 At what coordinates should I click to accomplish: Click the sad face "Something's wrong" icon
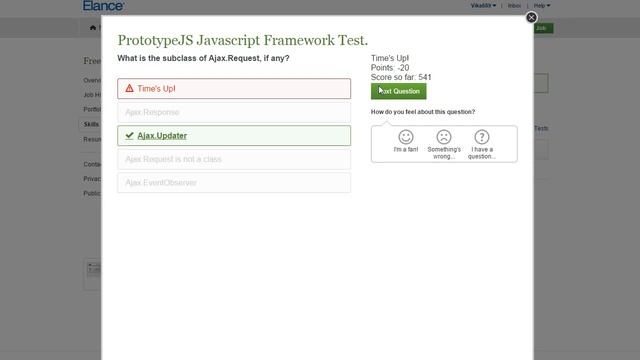pos(444,137)
